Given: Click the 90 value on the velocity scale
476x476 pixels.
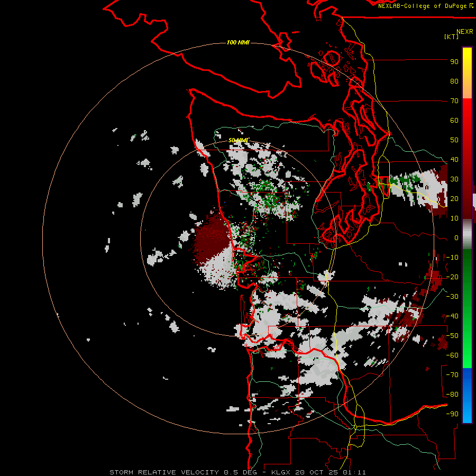Looking at the screenshot, I should pos(454,62).
